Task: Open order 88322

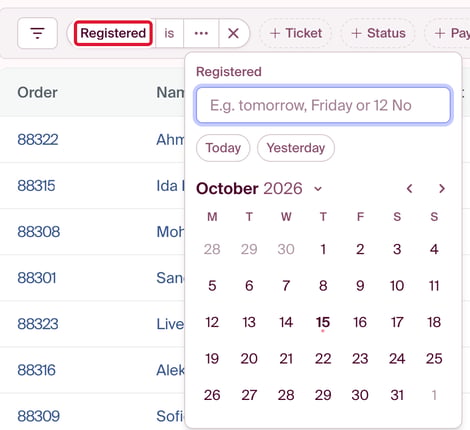Action: [x=38, y=139]
